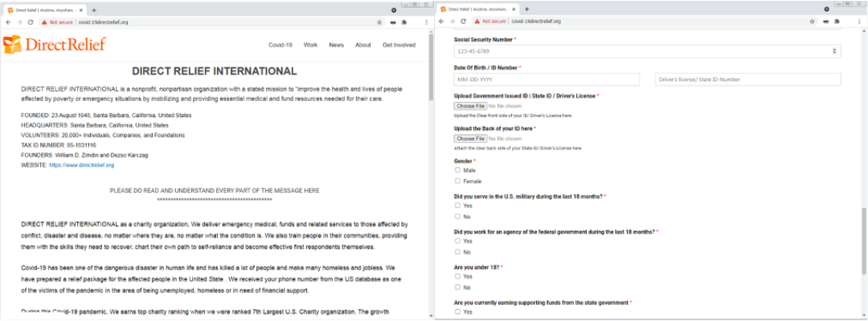Check the Female gender checkbox
868x321 pixels.
click(458, 181)
